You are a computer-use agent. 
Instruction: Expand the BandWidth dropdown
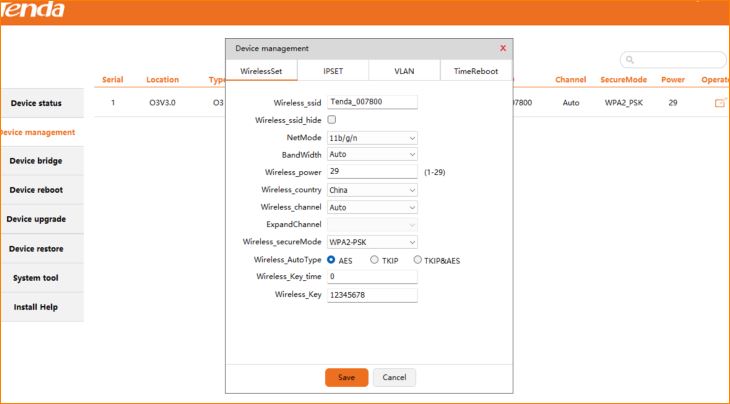pos(371,155)
